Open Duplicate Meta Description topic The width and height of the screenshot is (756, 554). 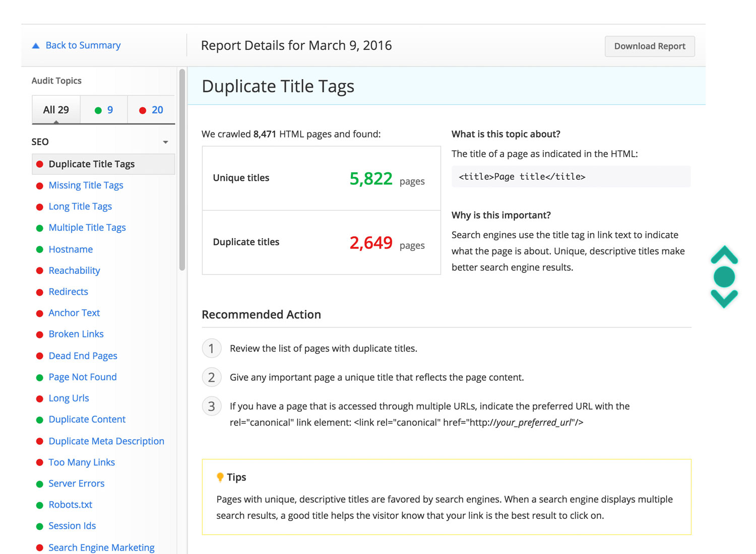click(106, 441)
